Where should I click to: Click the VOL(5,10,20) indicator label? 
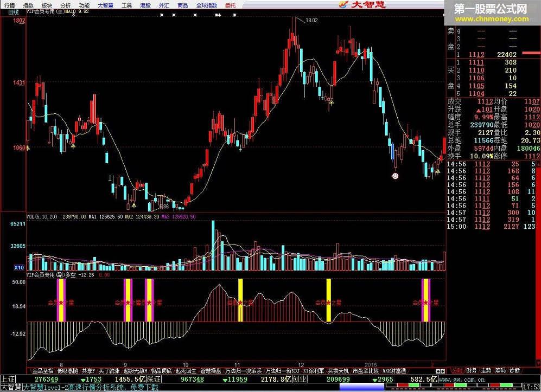(42, 217)
